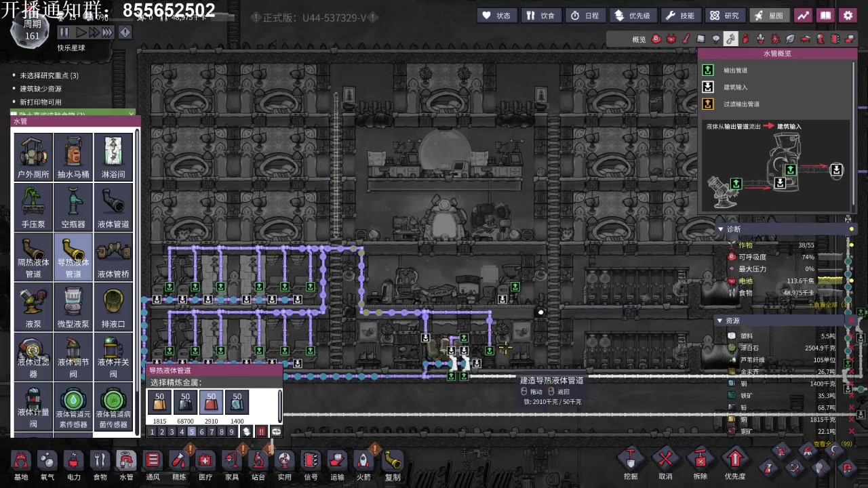Show the germ overlay icon
This screenshot has width=868, height=488.
tap(775, 39)
